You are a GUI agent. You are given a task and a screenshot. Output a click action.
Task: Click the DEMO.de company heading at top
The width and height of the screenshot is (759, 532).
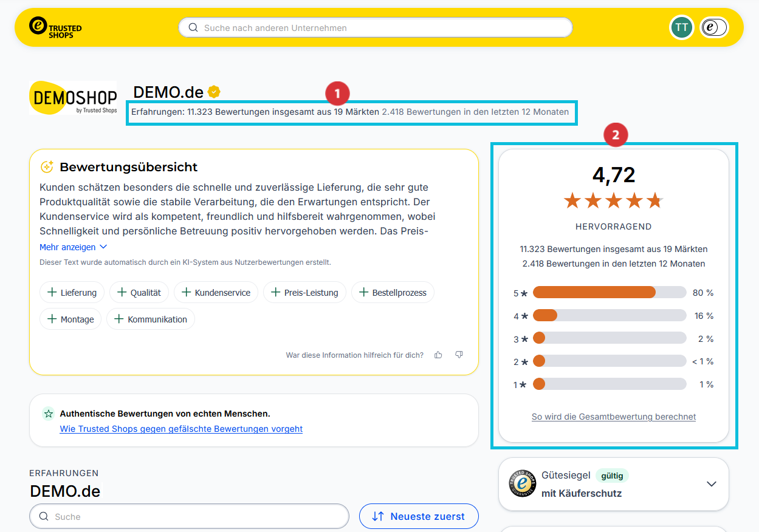click(x=168, y=92)
